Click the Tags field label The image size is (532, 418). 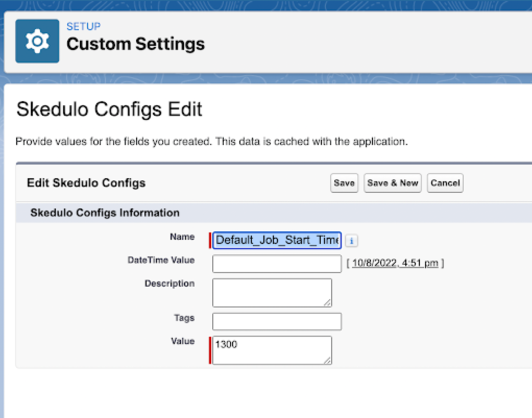(x=184, y=318)
